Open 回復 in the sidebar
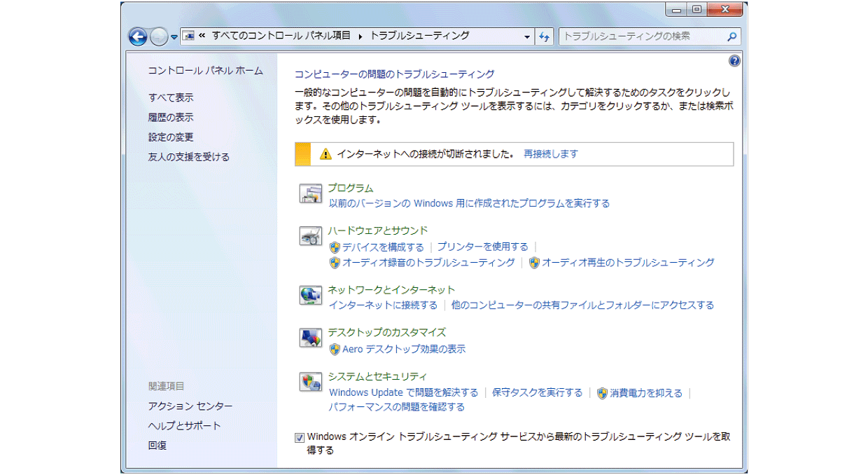The image size is (868, 475). tap(157, 446)
